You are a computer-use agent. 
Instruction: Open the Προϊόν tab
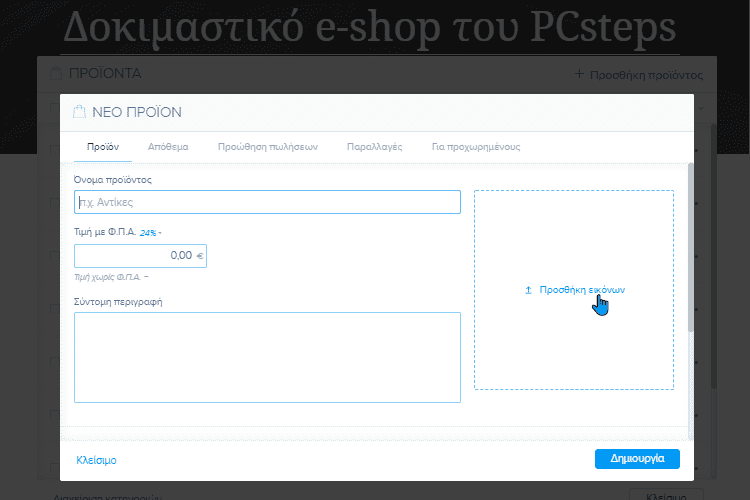103,147
